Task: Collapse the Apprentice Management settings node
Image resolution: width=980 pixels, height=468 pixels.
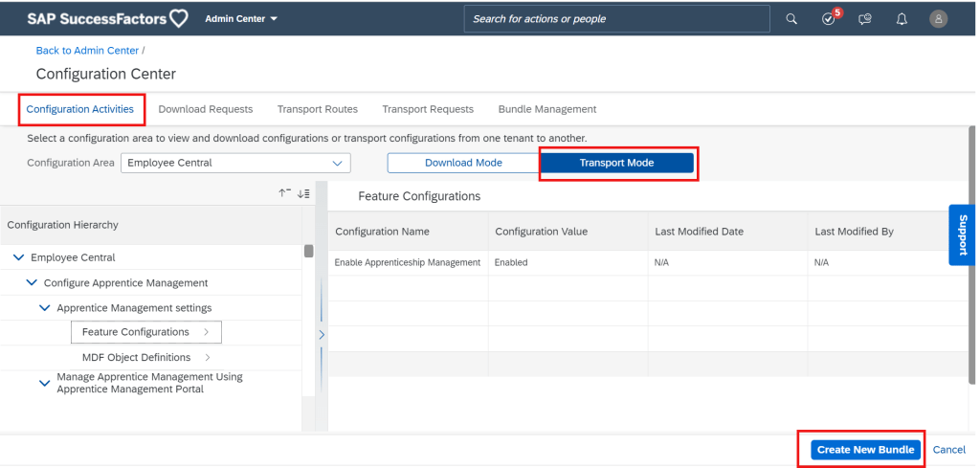Action: coord(45,308)
